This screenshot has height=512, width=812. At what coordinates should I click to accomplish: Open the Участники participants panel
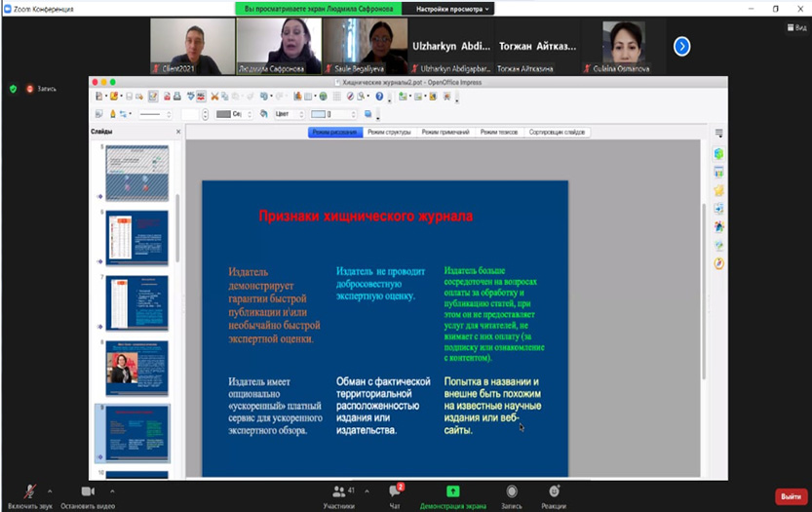click(x=338, y=492)
